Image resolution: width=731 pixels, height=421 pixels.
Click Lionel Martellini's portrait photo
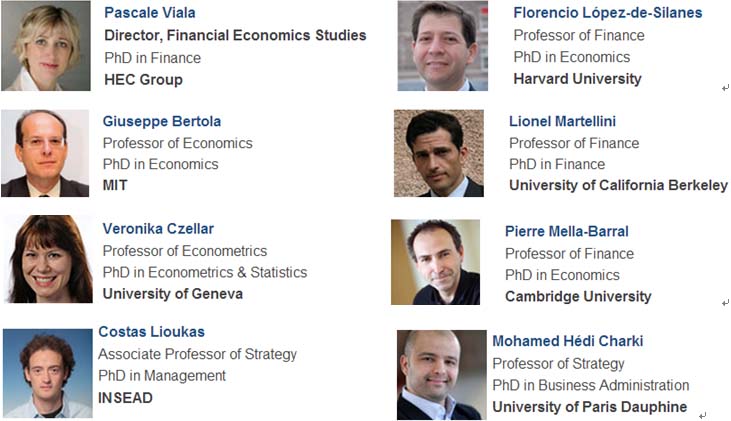point(439,153)
